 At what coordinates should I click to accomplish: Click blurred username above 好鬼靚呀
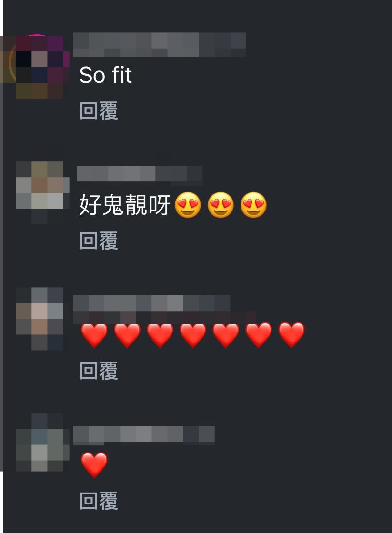(140, 175)
